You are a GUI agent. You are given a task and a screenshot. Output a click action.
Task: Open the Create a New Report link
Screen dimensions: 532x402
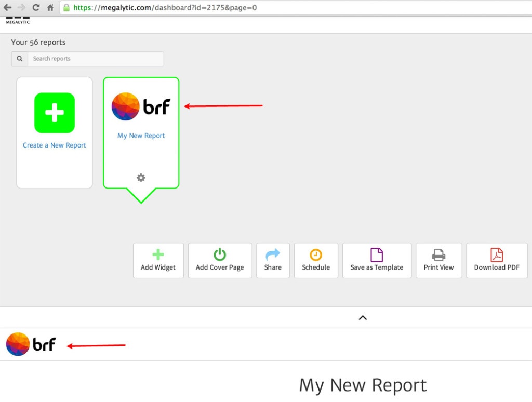click(55, 145)
